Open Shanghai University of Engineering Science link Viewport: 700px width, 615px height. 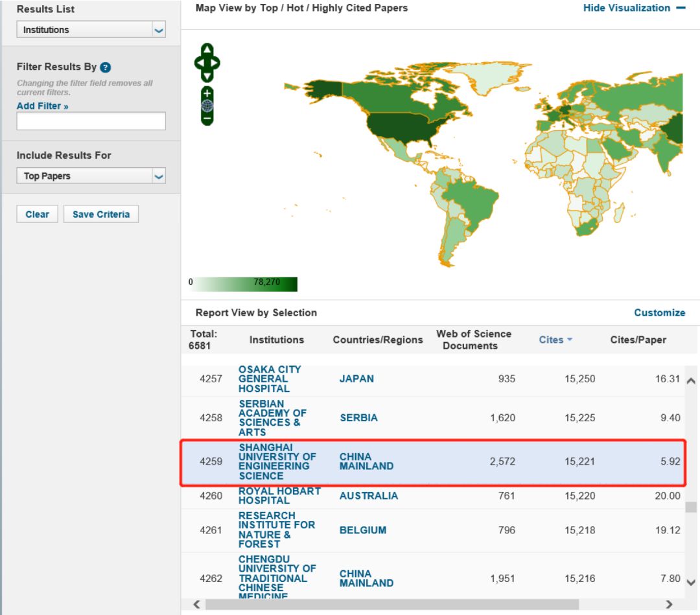(x=277, y=461)
